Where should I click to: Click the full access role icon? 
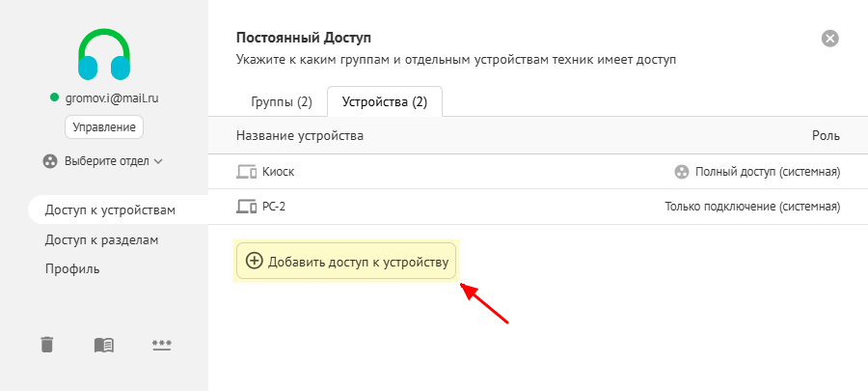[x=682, y=172]
